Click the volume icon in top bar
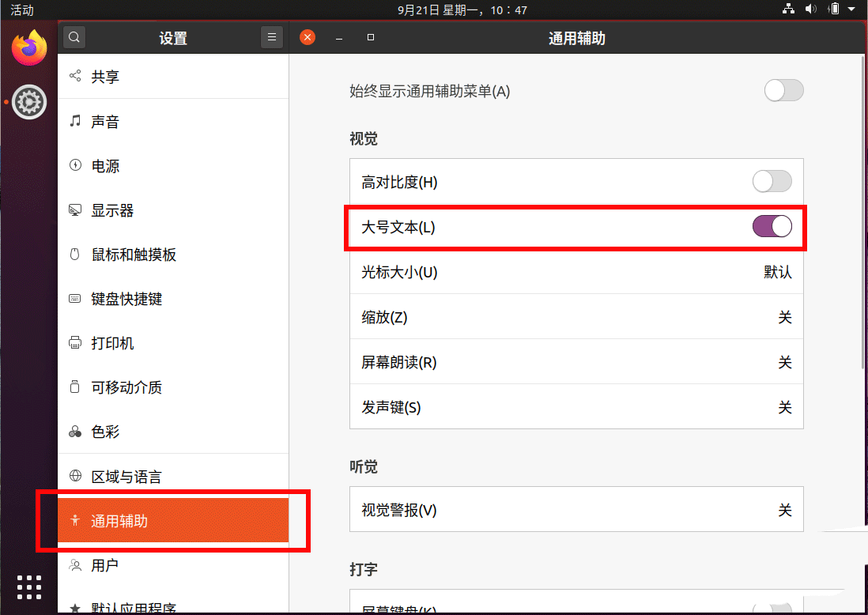The image size is (868, 615). pyautogui.click(x=810, y=9)
